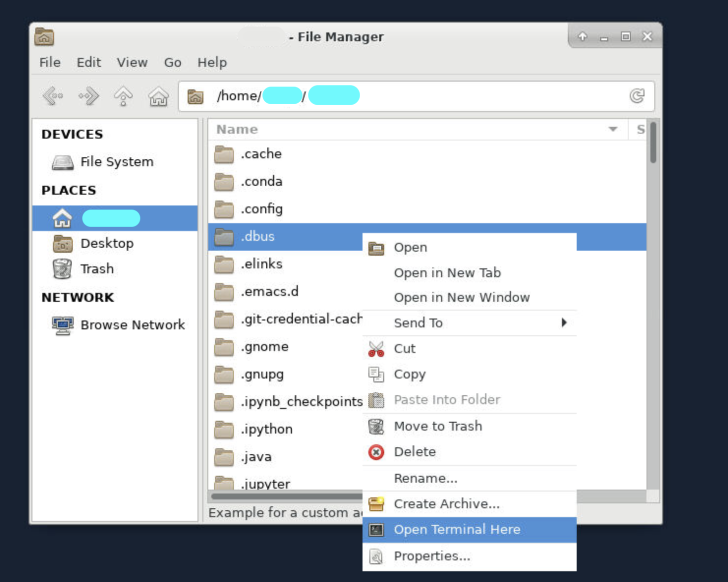Click the forward navigation arrow
The image size is (728, 582).
[88, 96]
